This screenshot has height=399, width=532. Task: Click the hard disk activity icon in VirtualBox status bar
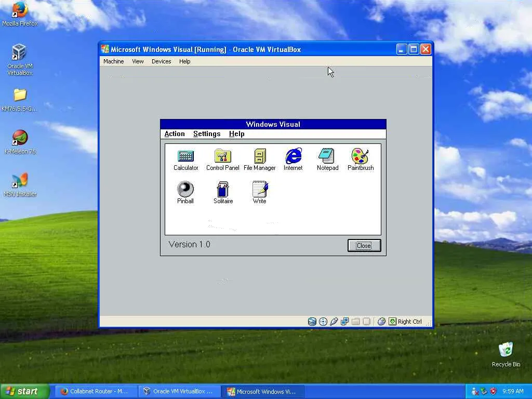coord(312,321)
